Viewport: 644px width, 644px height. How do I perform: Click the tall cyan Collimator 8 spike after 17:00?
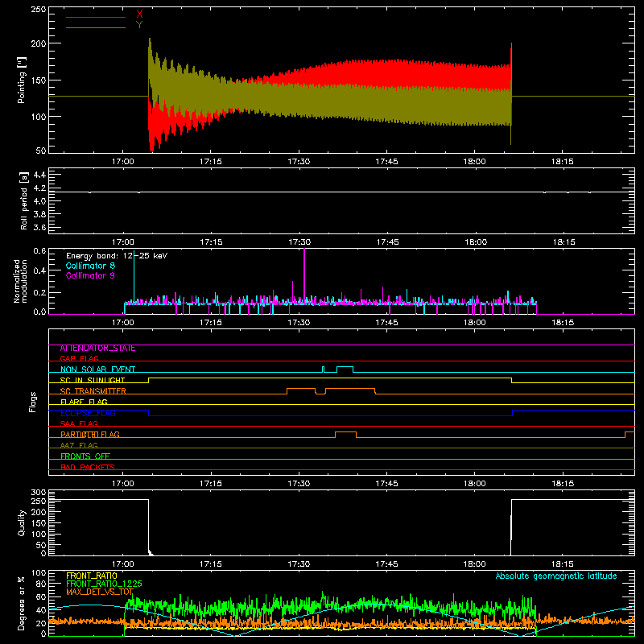134,277
